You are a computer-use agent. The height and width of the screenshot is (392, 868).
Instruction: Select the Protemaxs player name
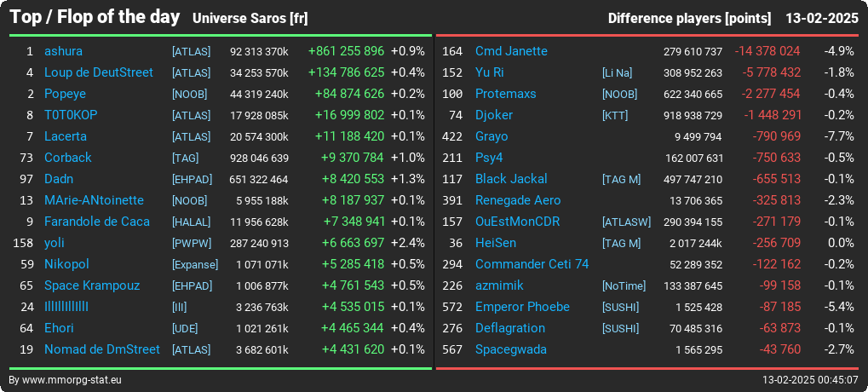click(506, 94)
